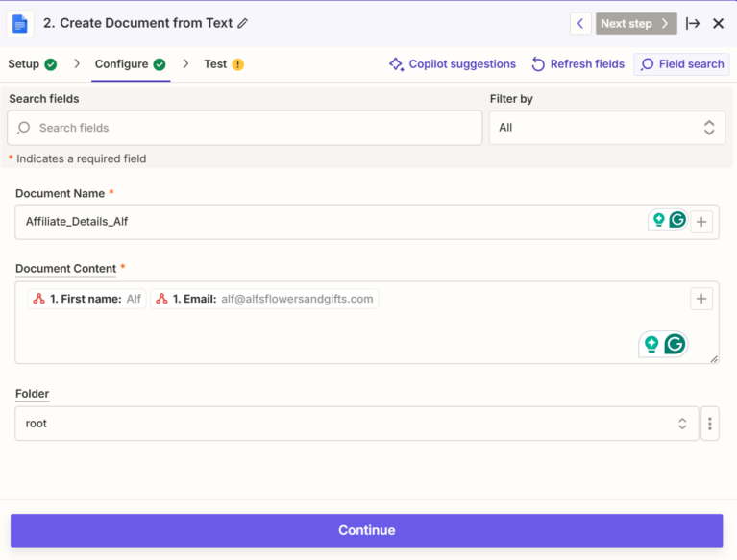This screenshot has width=737, height=560.
Task: Click Document Name text field
Action: click(367, 222)
